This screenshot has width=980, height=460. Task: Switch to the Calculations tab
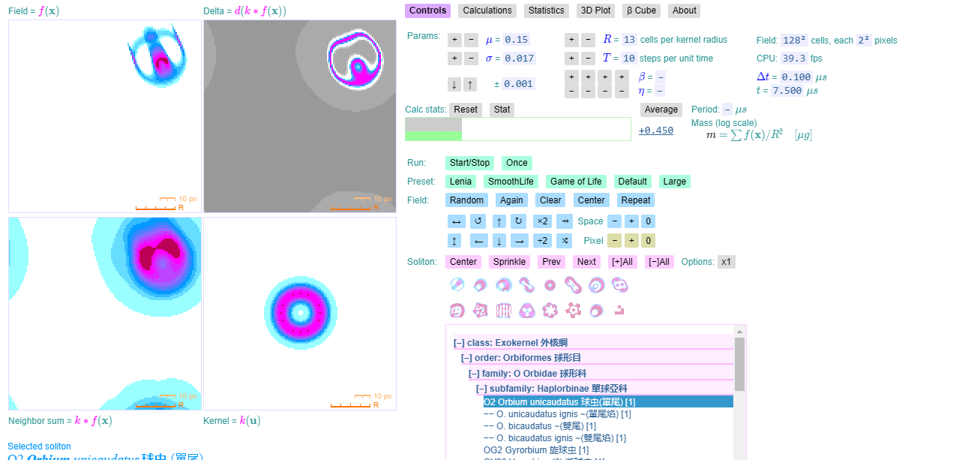point(487,11)
